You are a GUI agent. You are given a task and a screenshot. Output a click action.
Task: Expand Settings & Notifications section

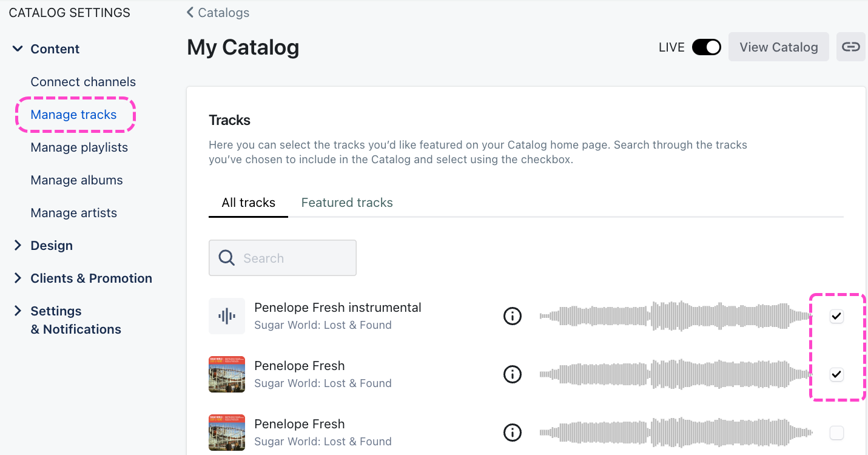(18, 311)
